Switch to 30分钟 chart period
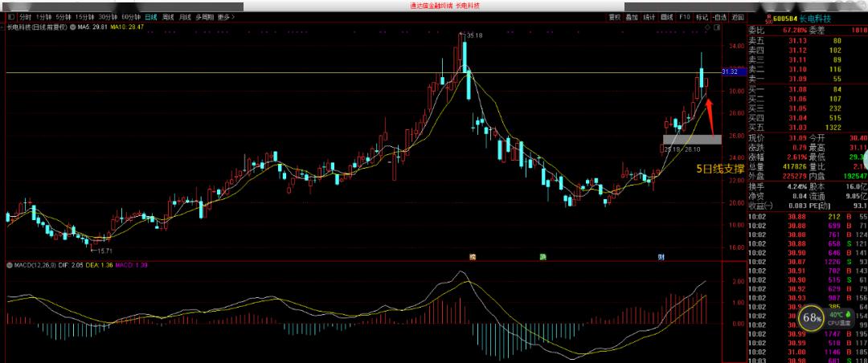This screenshot has width=868, height=363. pos(104,16)
